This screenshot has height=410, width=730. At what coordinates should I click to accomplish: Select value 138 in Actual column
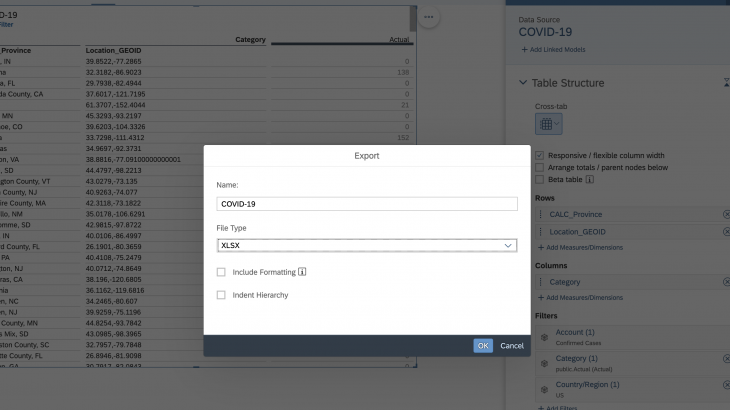click(x=403, y=72)
